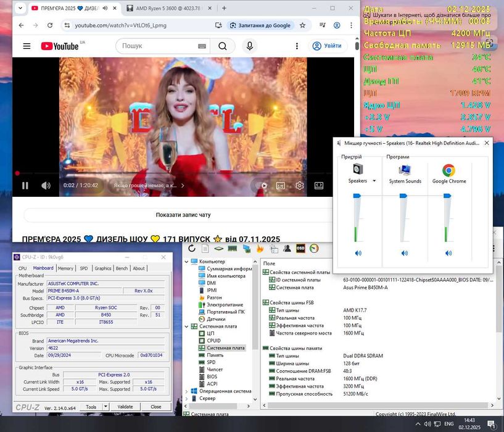
Task: Pause the YouTube video
Action: pyautogui.click(x=25, y=185)
